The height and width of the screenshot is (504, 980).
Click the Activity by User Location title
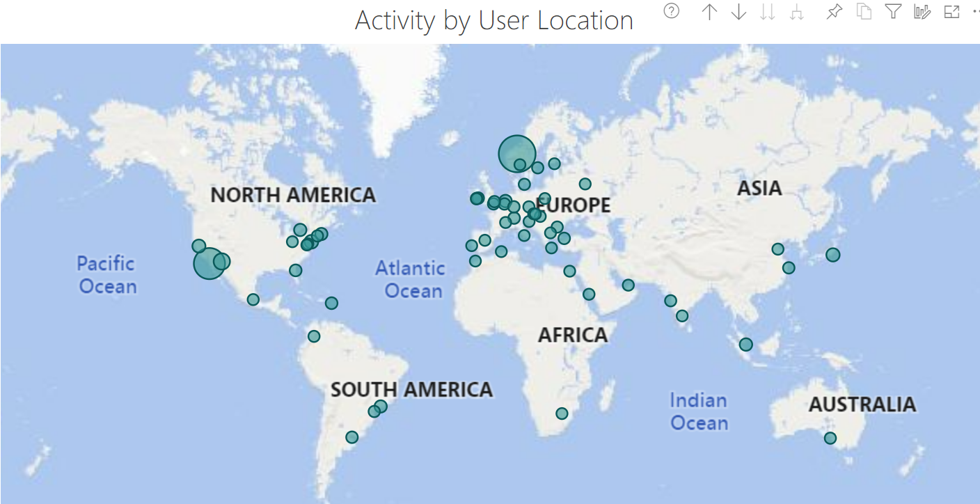(x=494, y=20)
